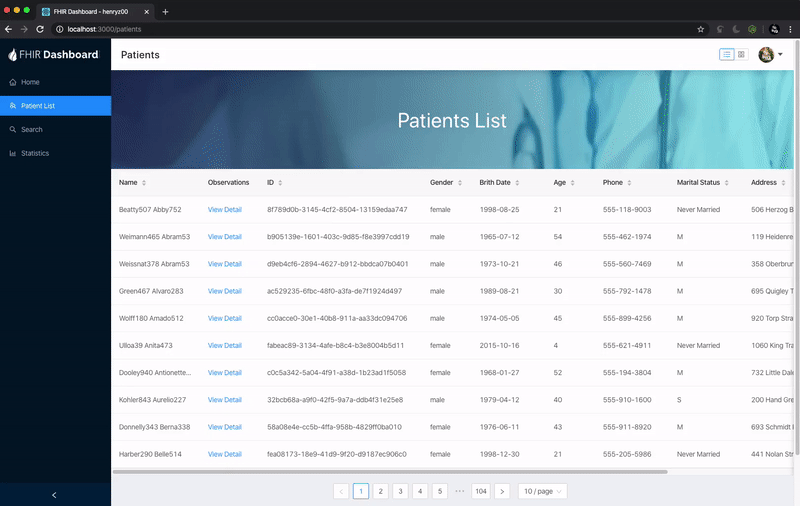This screenshot has width=800, height=506.
Task: View Detail for Wolff180 Amado512
Action: (224, 318)
